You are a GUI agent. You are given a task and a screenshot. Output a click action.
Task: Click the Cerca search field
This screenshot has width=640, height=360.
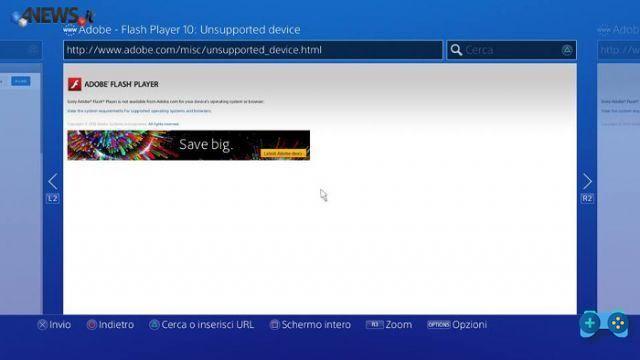point(511,50)
